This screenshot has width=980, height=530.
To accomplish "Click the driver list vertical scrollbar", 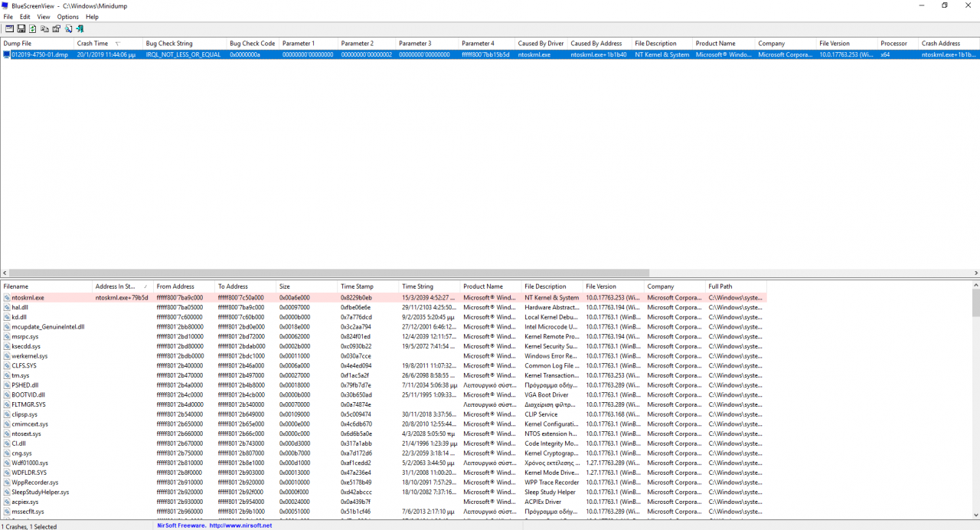I will (x=975, y=303).
